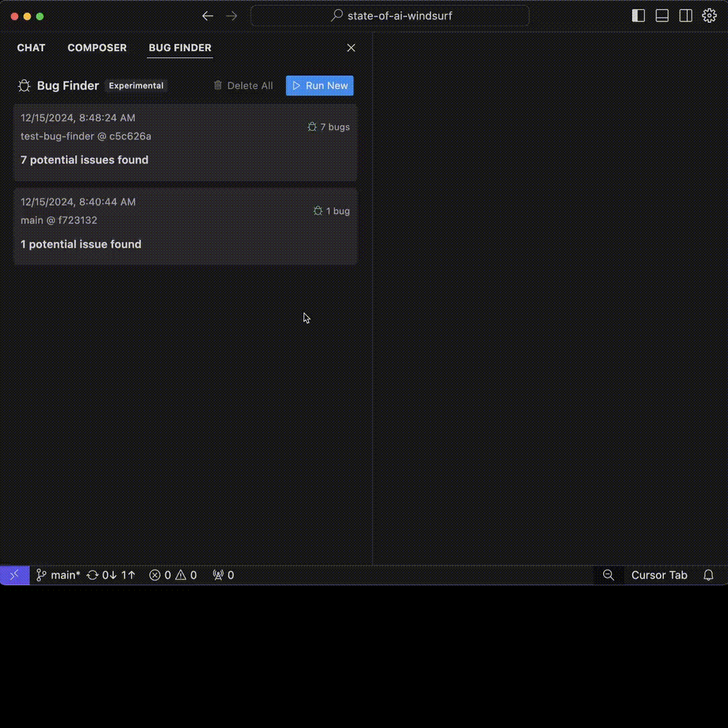Open the notifications bell icon

[708, 575]
